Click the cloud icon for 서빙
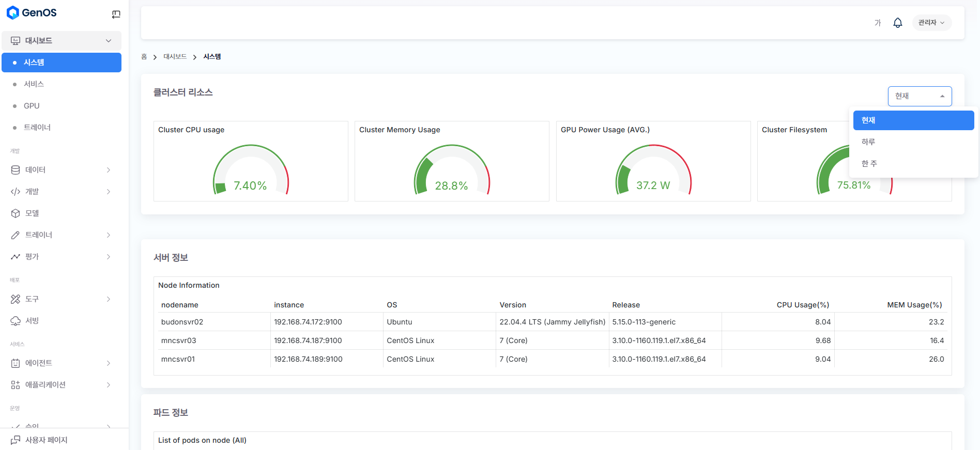Viewport: 980px width, 450px height. [16, 321]
